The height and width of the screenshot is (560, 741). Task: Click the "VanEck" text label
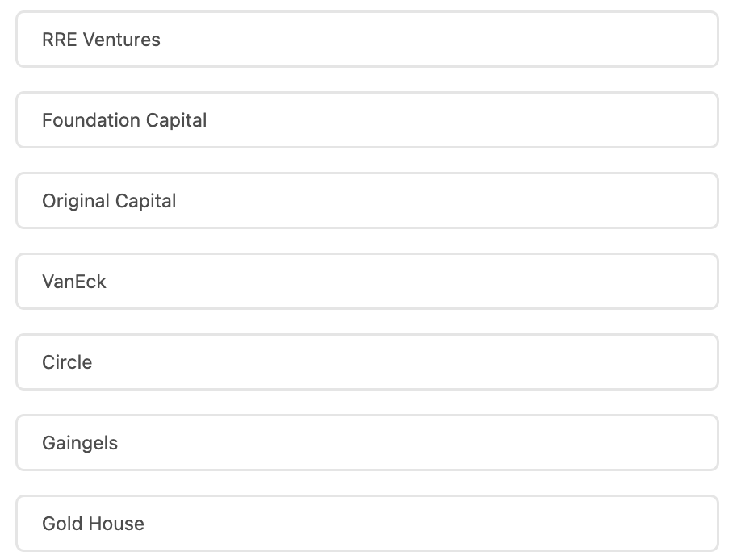pos(74,282)
